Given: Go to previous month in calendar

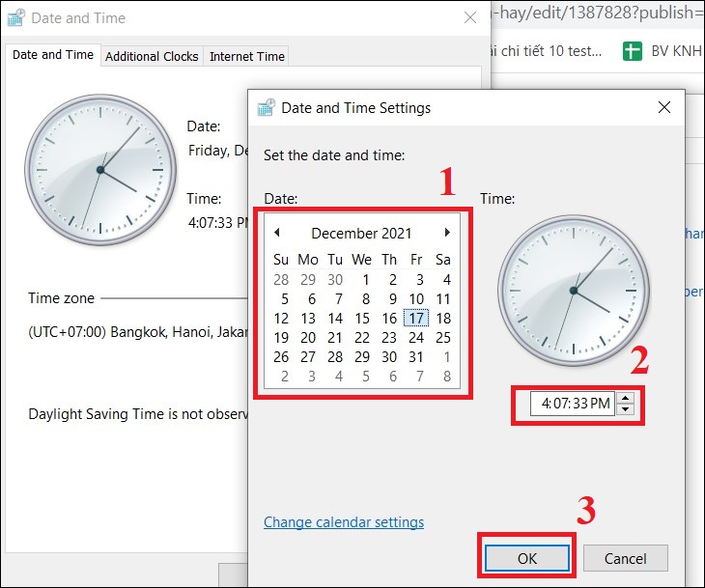Looking at the screenshot, I should pos(277,233).
